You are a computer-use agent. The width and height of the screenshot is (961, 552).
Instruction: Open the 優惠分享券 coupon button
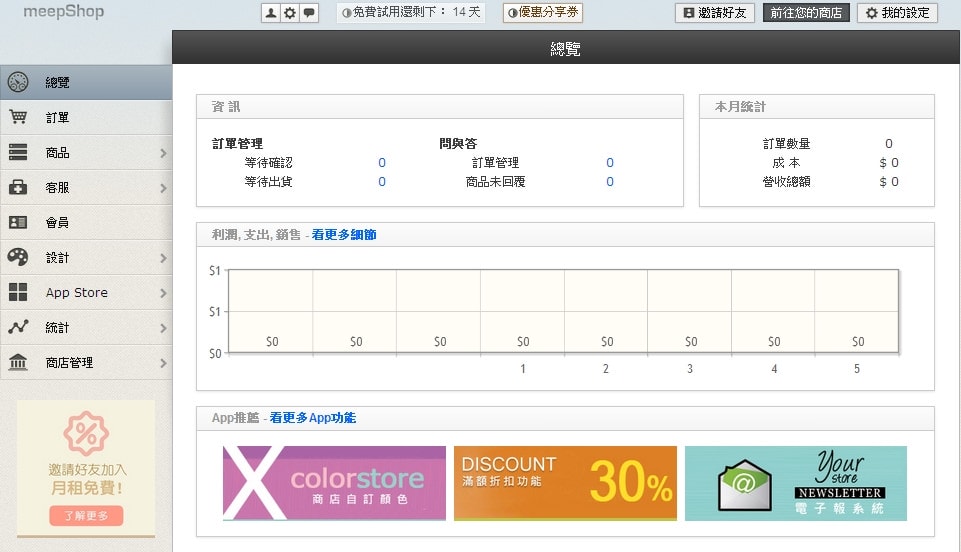pyautogui.click(x=543, y=13)
